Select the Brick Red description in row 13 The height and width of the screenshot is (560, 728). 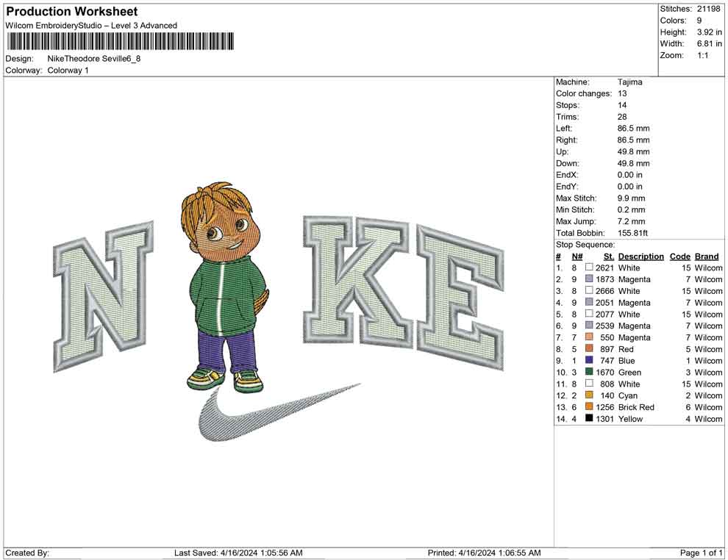coord(636,407)
